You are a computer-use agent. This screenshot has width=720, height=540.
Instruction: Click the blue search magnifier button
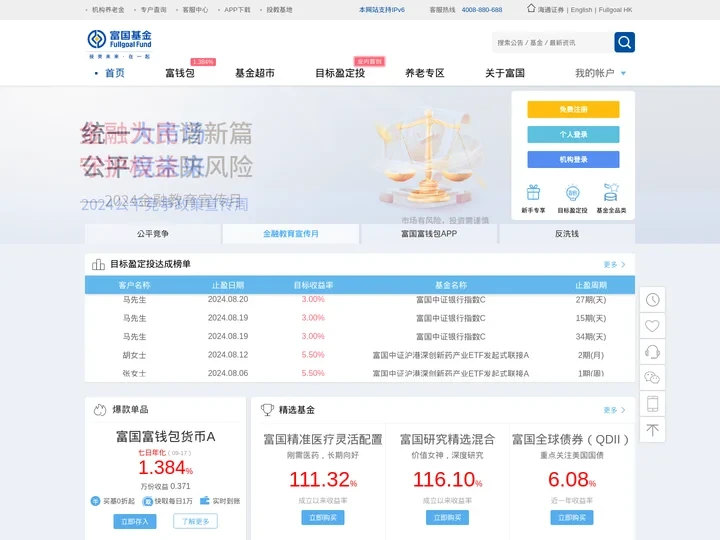624,42
